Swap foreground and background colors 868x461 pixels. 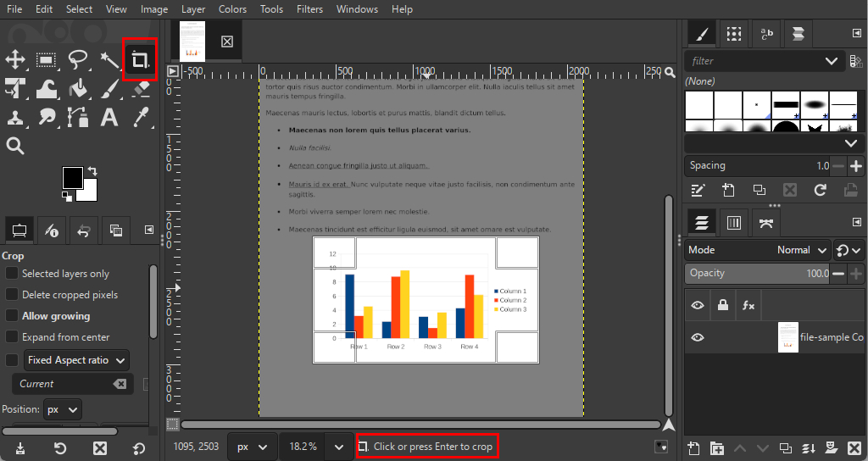92,171
